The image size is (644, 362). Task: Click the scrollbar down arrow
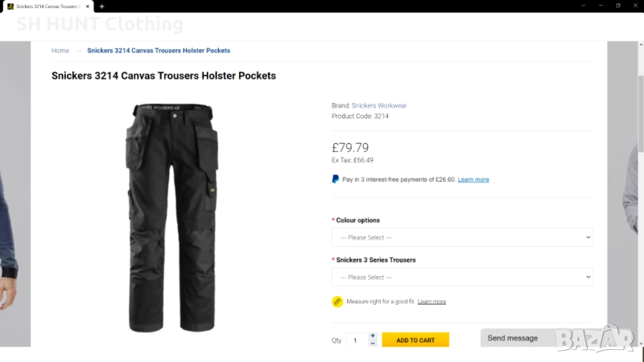pos(641,342)
